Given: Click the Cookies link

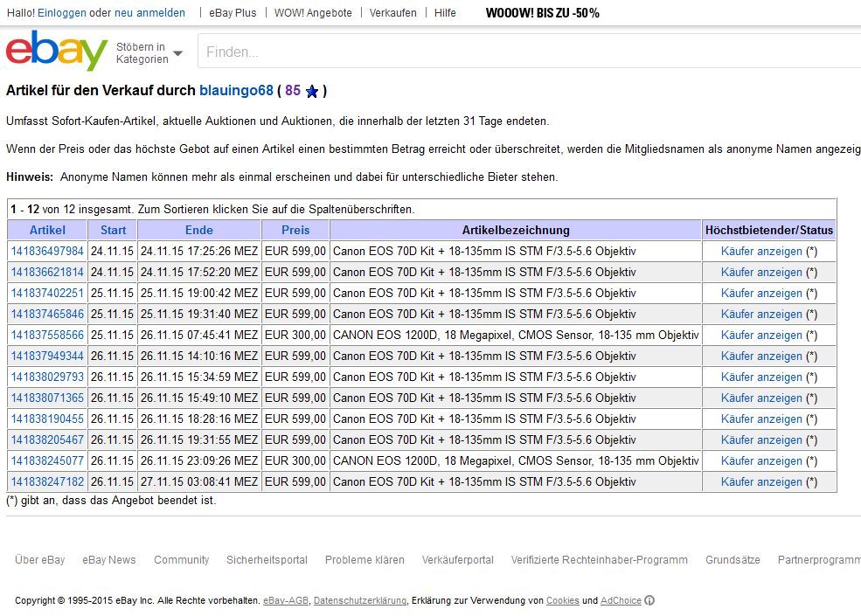Looking at the screenshot, I should (562, 600).
